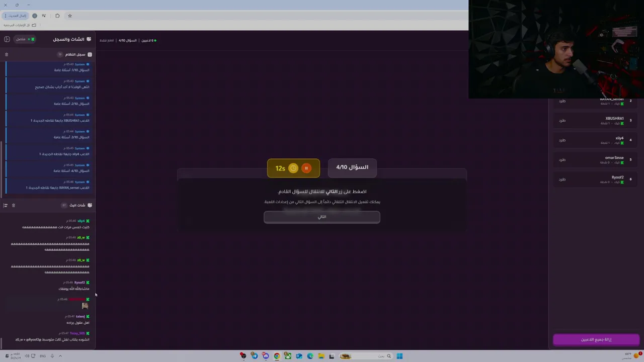Kick player XBUSHRA1 using طرد
The image size is (644, 362).
[x=562, y=121]
